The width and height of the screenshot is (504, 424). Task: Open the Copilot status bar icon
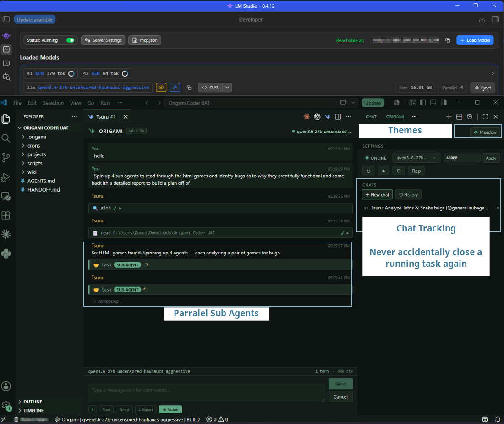[485, 419]
